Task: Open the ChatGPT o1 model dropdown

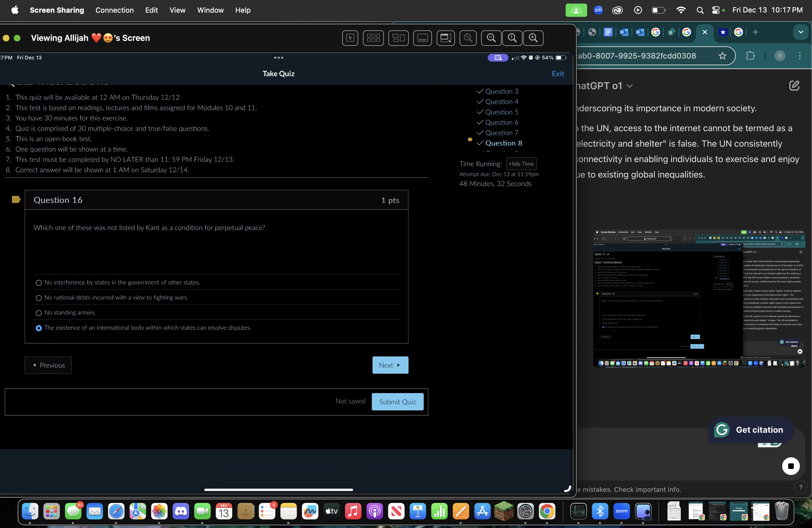Action: [629, 86]
